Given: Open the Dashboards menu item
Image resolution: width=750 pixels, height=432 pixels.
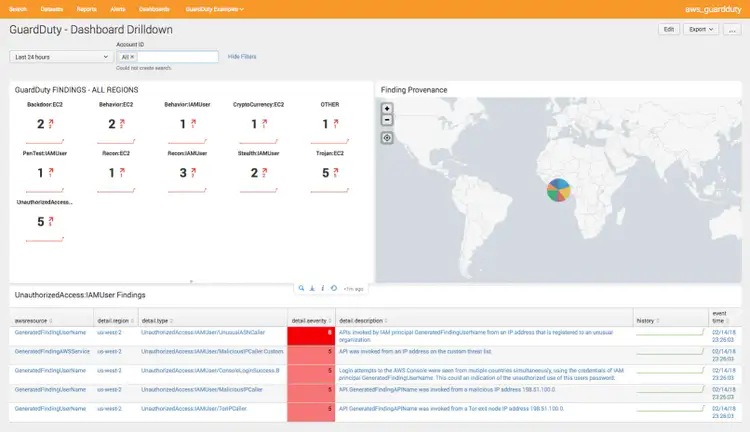Looking at the screenshot, I should click(154, 8).
